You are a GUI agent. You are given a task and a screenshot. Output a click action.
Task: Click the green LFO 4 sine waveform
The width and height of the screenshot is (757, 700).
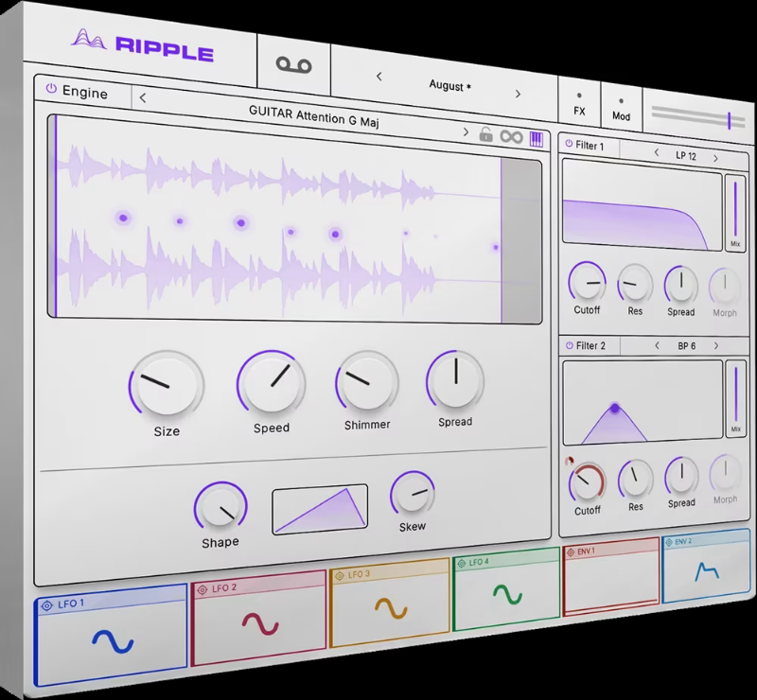pyautogui.click(x=507, y=594)
